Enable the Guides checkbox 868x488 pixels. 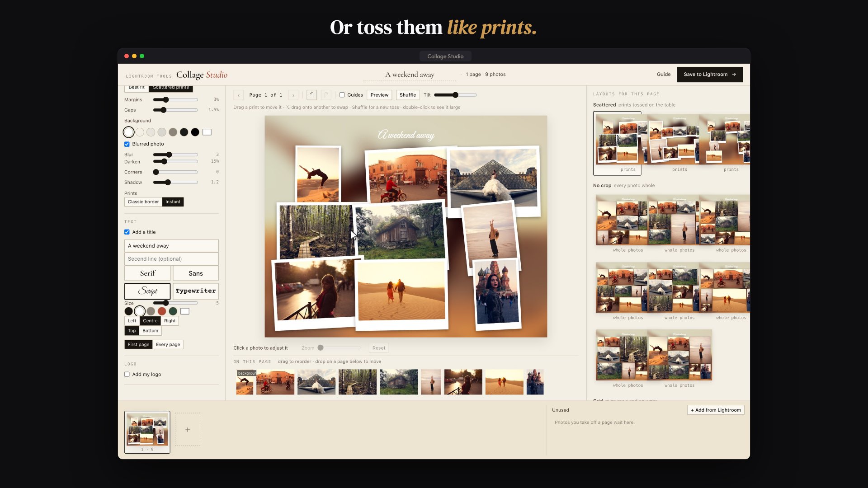click(342, 95)
